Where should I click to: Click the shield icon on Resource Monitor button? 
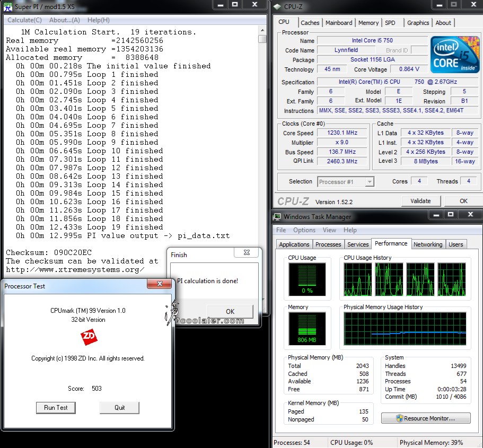pos(400,418)
